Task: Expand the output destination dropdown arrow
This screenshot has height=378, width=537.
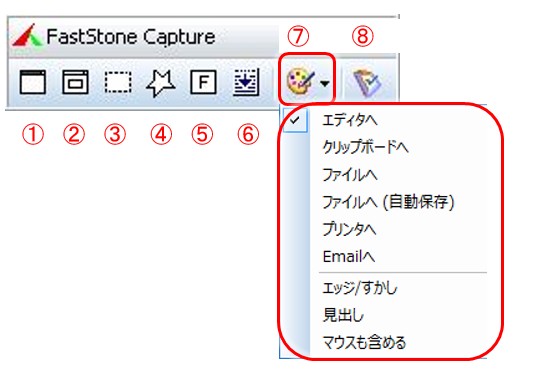Action: (x=325, y=83)
